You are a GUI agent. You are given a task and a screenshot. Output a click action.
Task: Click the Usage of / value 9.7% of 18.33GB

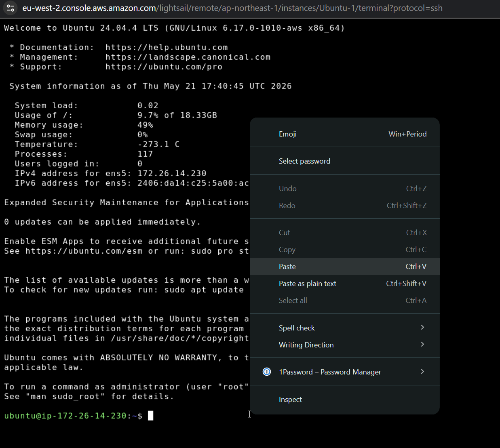(177, 115)
